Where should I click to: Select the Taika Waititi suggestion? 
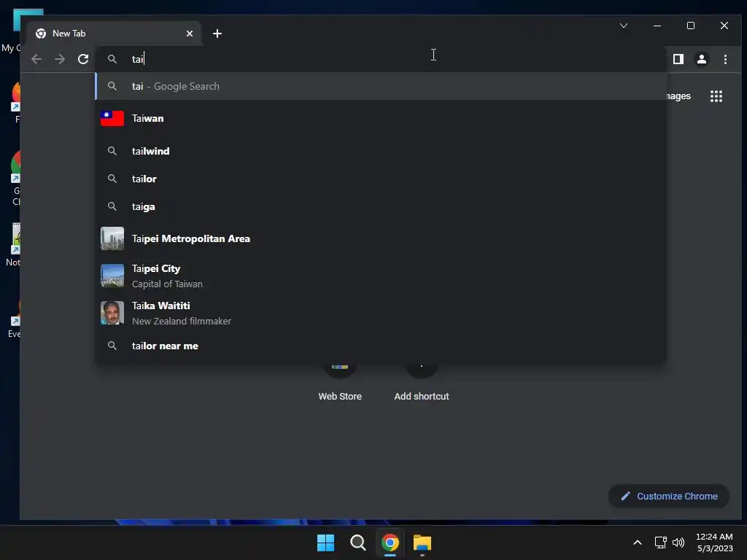[x=381, y=313]
